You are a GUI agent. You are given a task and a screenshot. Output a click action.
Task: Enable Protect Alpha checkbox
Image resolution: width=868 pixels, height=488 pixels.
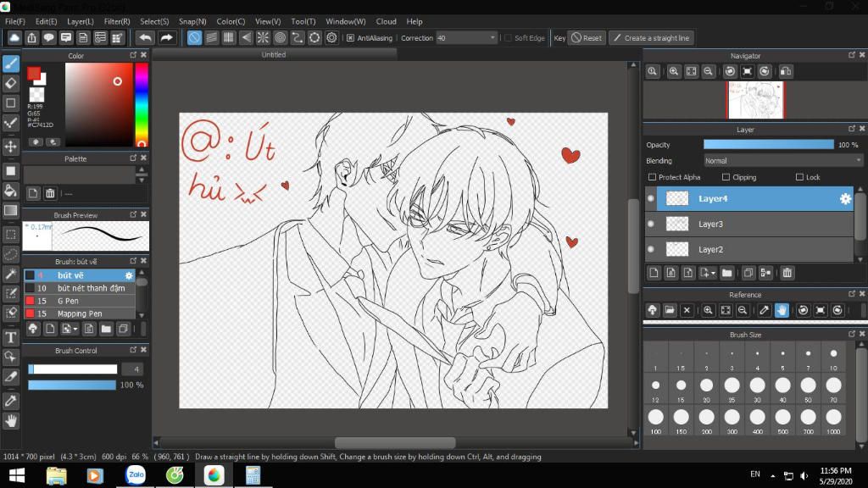coord(652,177)
